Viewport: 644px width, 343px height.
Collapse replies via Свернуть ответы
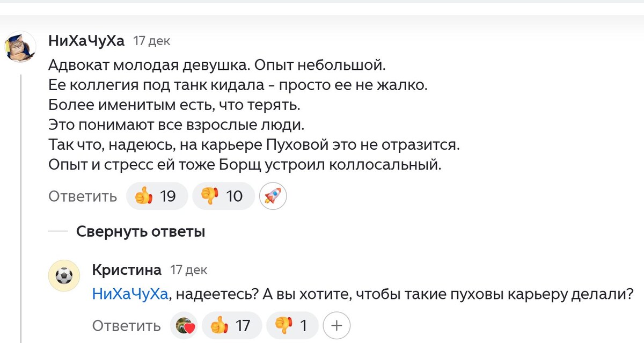142,231
